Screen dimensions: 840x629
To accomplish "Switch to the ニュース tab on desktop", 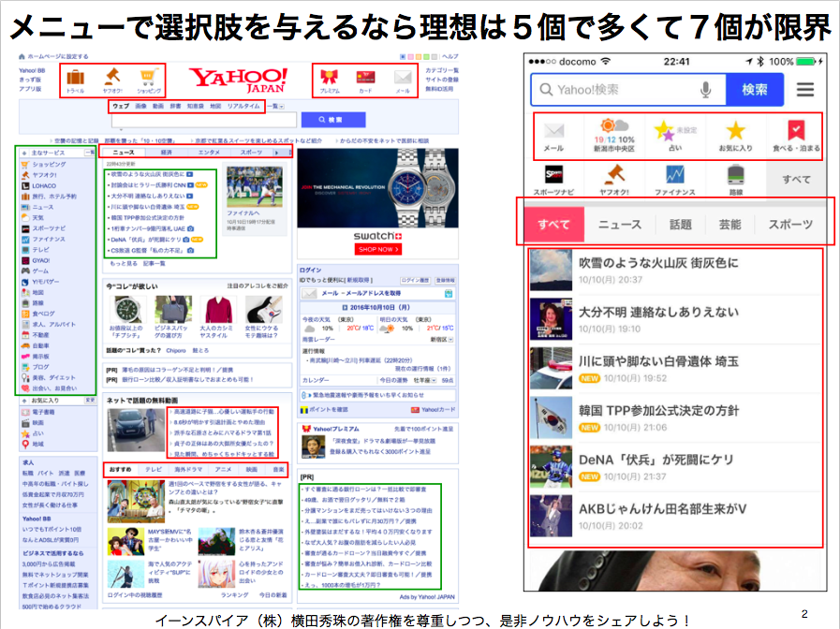I will point(124,153).
